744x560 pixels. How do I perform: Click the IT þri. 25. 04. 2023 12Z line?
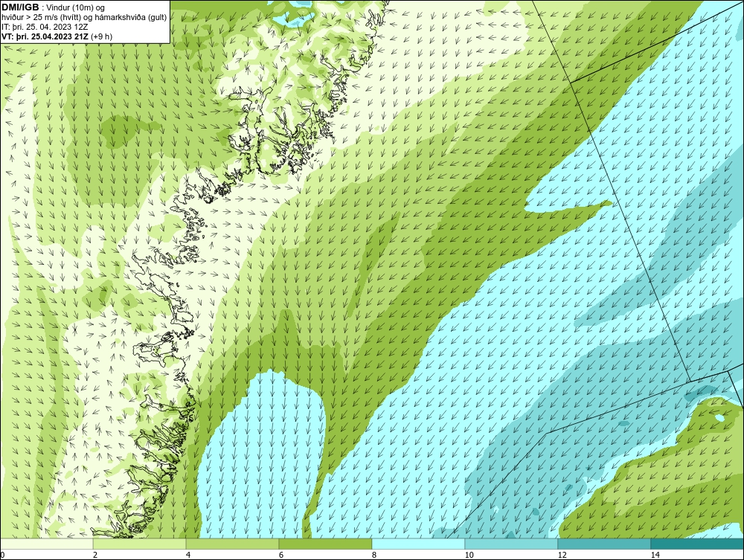45,27
